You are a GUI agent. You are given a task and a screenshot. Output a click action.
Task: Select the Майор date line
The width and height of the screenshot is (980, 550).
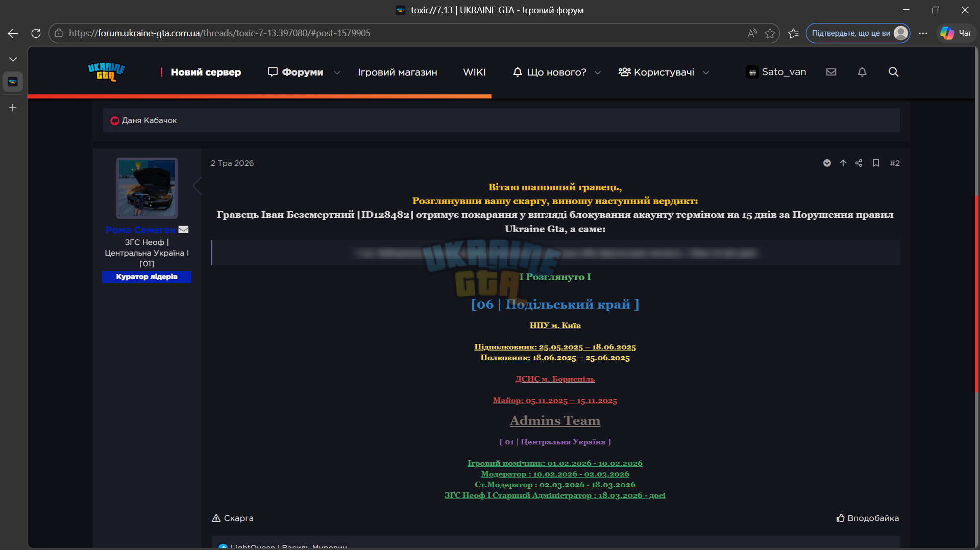[x=555, y=401]
